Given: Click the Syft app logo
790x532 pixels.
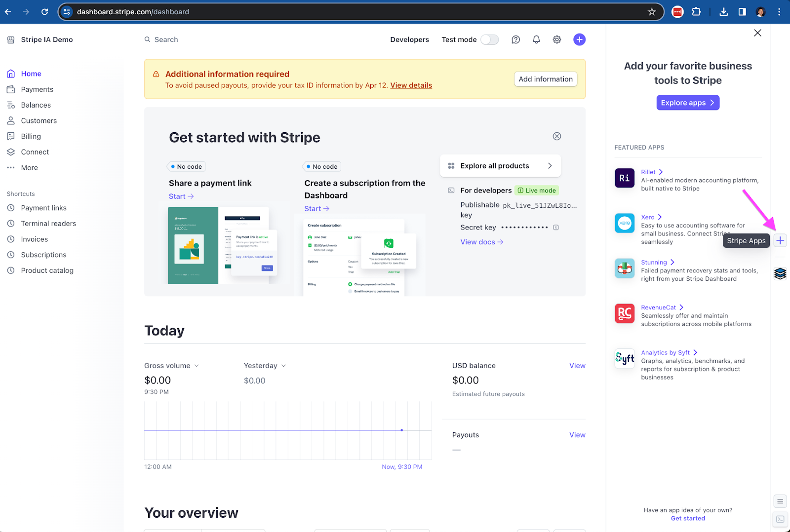Looking at the screenshot, I should coord(625,359).
